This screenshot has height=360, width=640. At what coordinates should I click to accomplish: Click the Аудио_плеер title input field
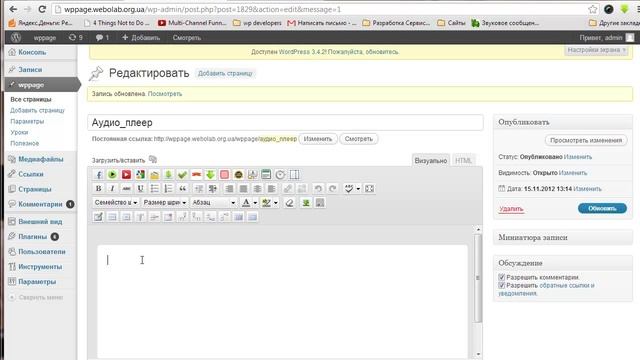point(285,122)
